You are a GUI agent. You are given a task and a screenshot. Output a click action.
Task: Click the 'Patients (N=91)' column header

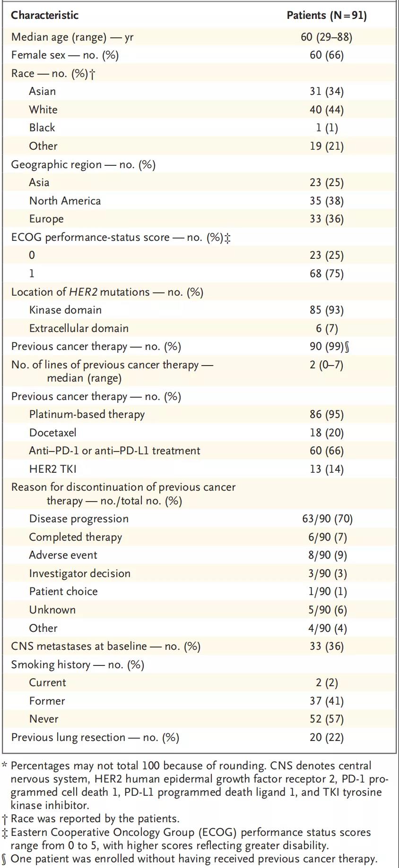(x=327, y=15)
